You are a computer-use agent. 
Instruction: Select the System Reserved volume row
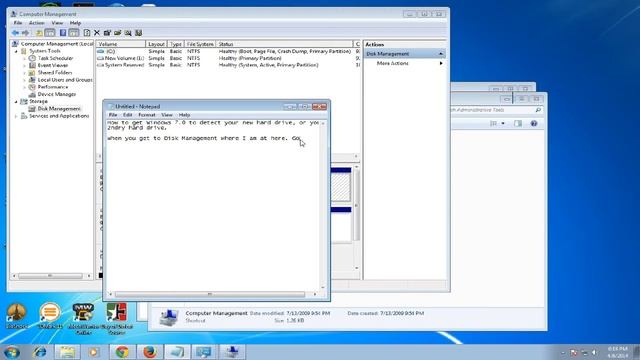pos(229,65)
